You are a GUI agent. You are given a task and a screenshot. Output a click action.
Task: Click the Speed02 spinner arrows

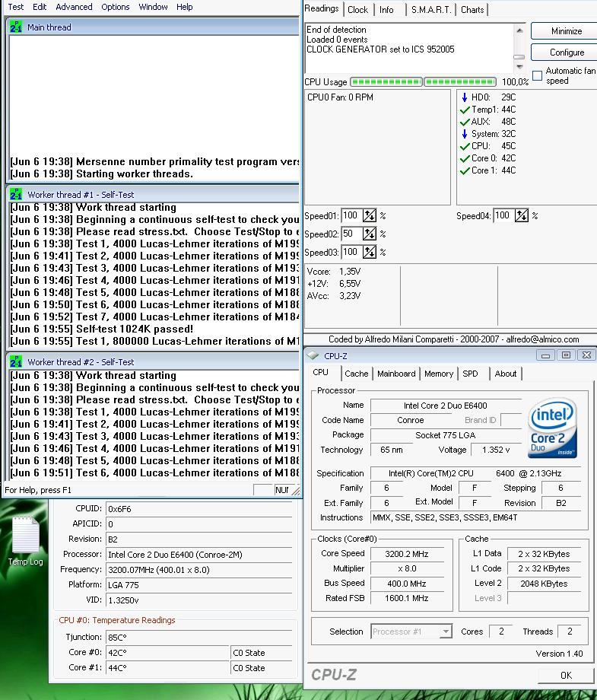370,234
